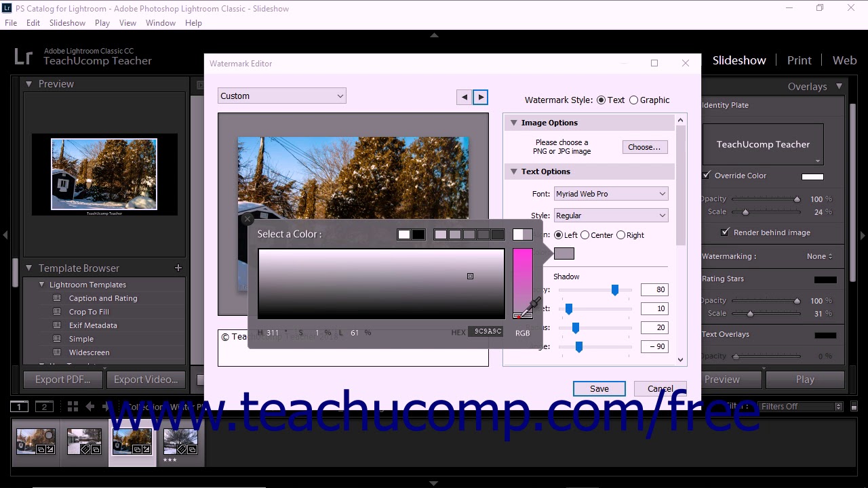Collapse the Image Options section
This screenshot has width=868, height=488.
point(514,123)
